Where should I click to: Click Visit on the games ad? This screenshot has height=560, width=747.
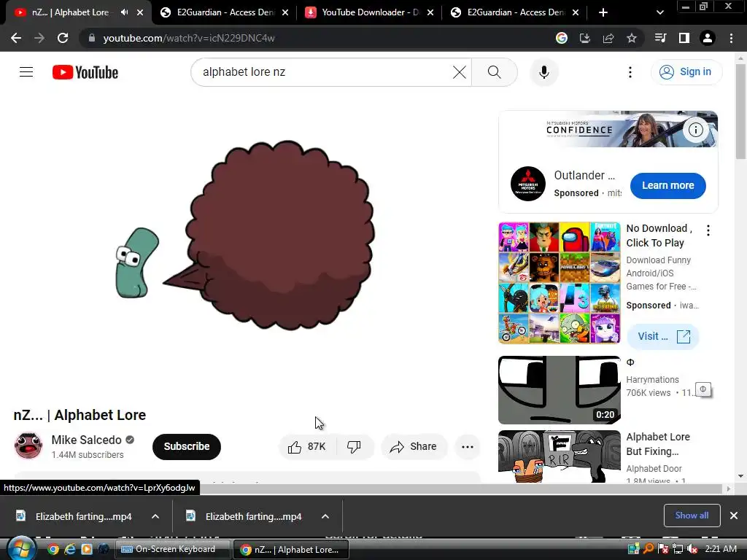click(x=662, y=337)
